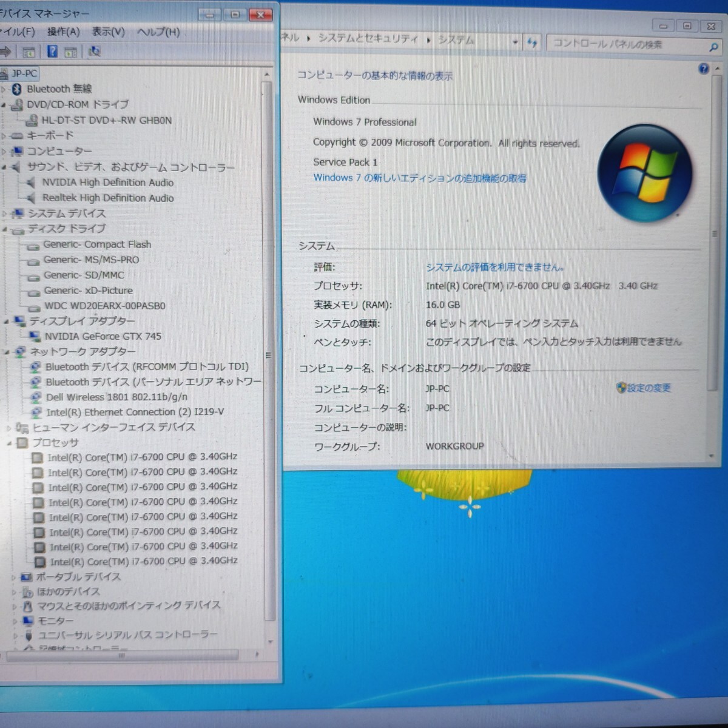Expand the ほかのデバイス node
The image size is (728, 728).
14,592
